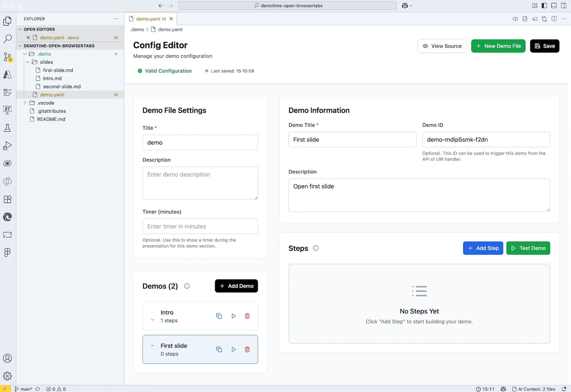
Task: Open the Search view in activity bar
Action: click(7, 39)
